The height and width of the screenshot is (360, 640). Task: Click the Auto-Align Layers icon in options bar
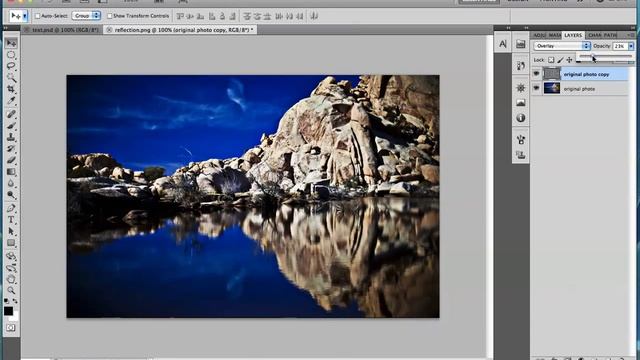pyautogui.click(x=314, y=16)
